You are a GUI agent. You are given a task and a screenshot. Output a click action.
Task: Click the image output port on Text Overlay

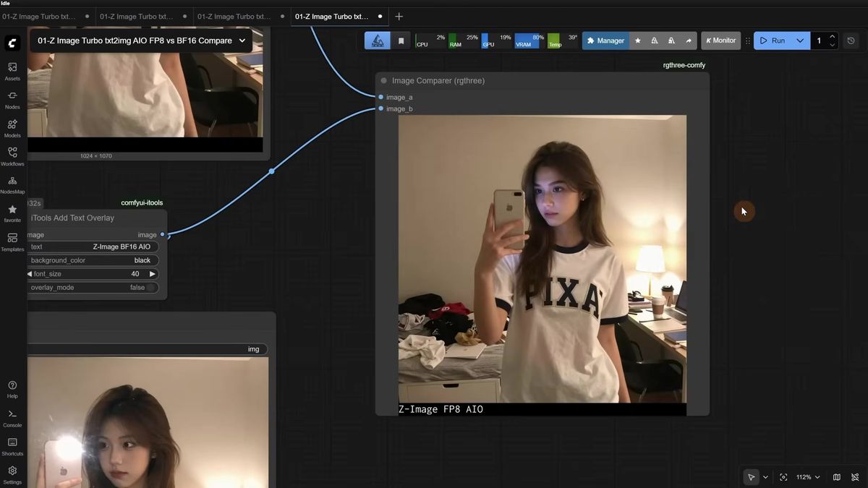[x=162, y=234]
